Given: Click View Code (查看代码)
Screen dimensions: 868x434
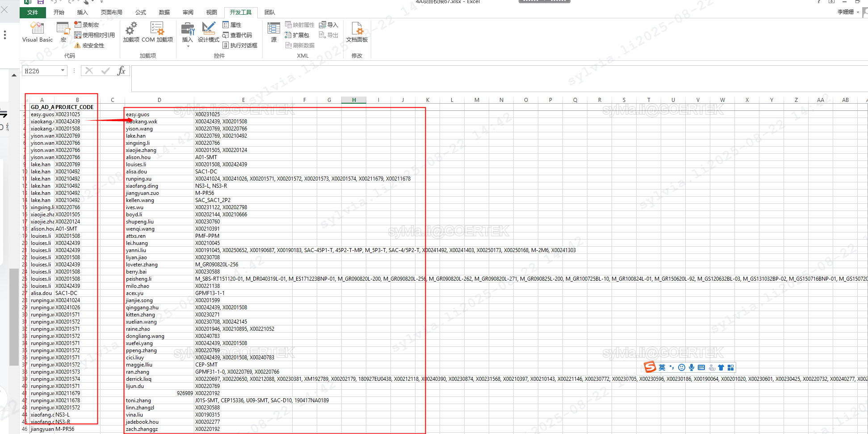Looking at the screenshot, I should click(x=237, y=35).
